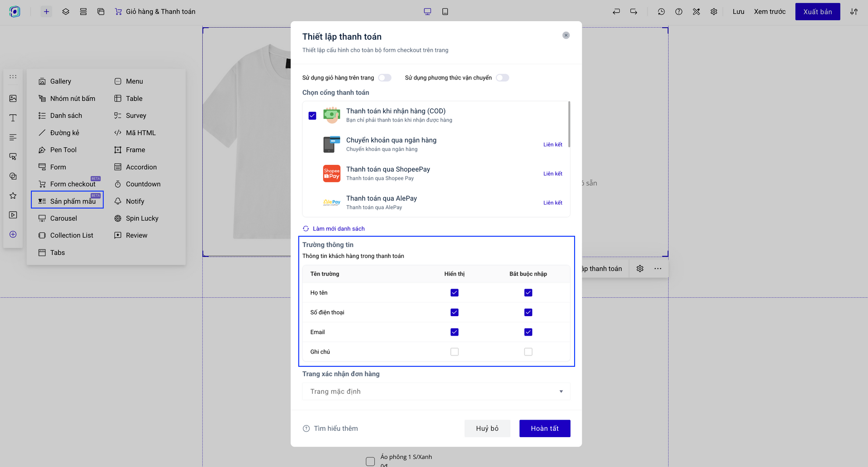The width and height of the screenshot is (868, 467).
Task: Open the layers panel icon
Action: [x=66, y=12]
